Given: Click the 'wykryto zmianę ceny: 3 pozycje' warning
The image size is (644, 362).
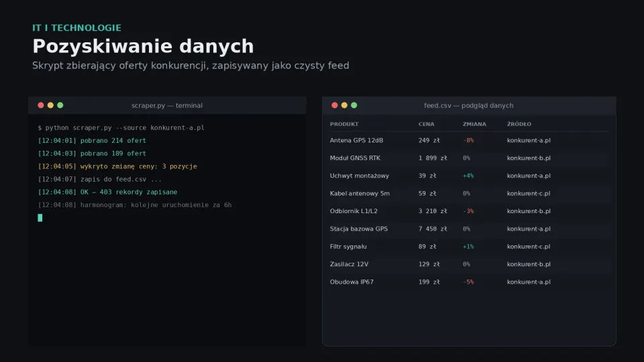Looking at the screenshot, I should point(117,166).
